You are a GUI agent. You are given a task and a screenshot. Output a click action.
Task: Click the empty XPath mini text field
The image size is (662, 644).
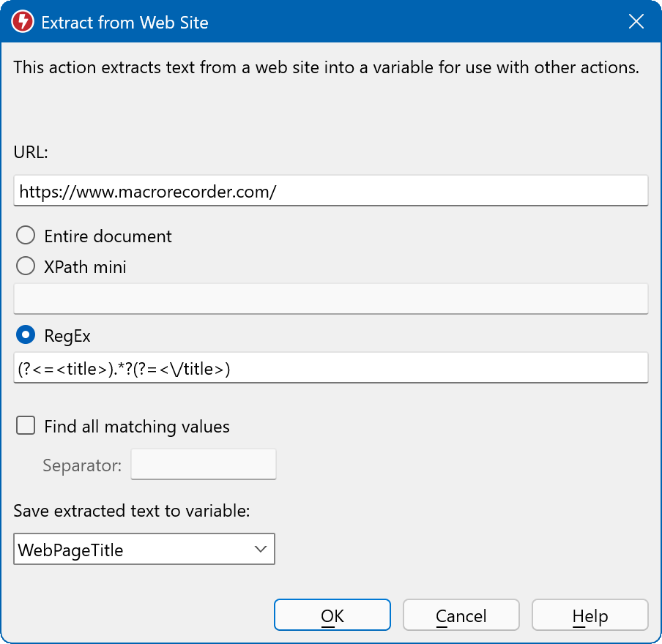click(x=330, y=299)
